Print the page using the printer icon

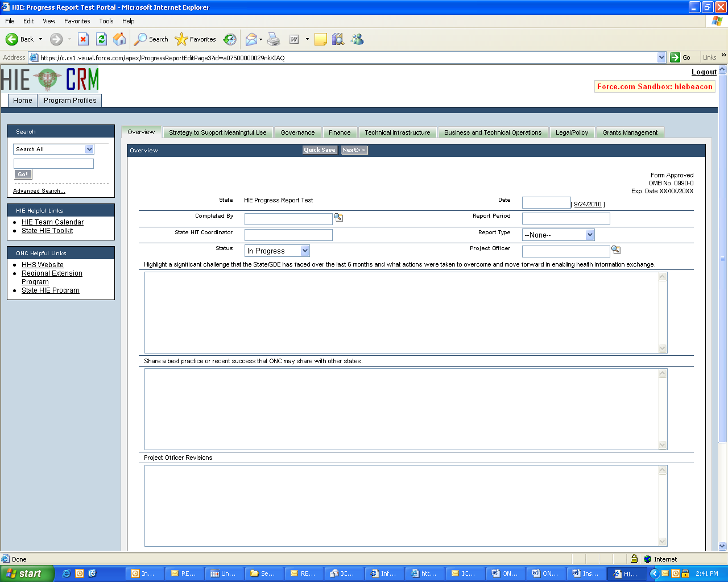274,39
